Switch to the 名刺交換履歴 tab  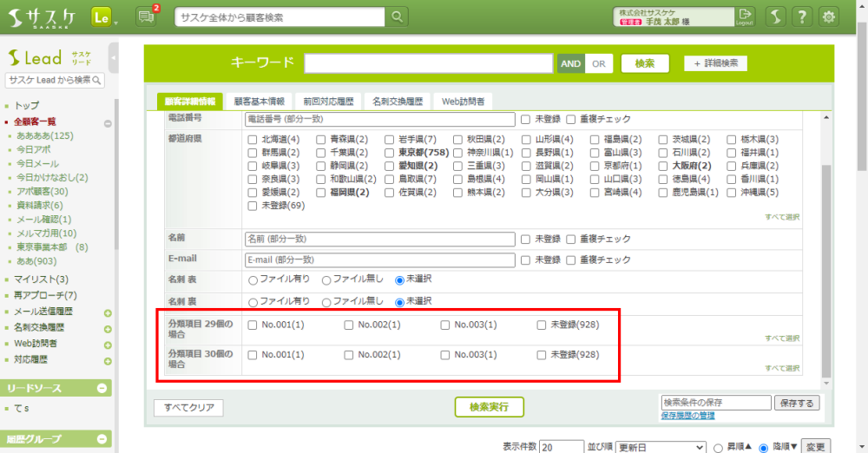point(397,102)
